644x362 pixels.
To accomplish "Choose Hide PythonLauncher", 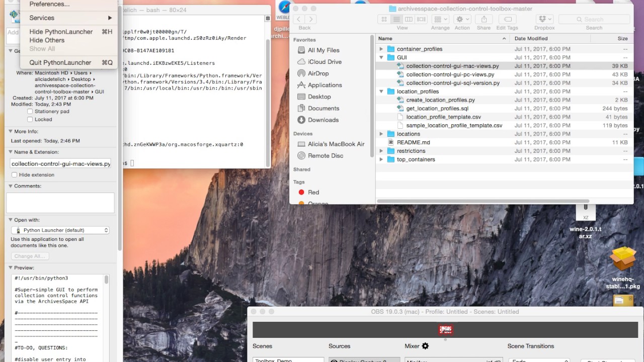I will [x=68, y=32].
